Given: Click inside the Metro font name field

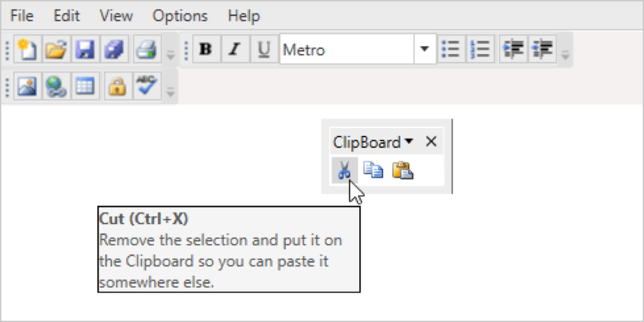Looking at the screenshot, I should pyautogui.click(x=346, y=50).
